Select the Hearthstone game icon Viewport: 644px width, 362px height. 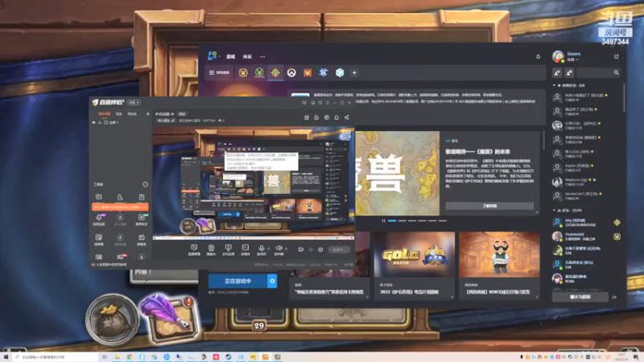pyautogui.click(x=275, y=72)
